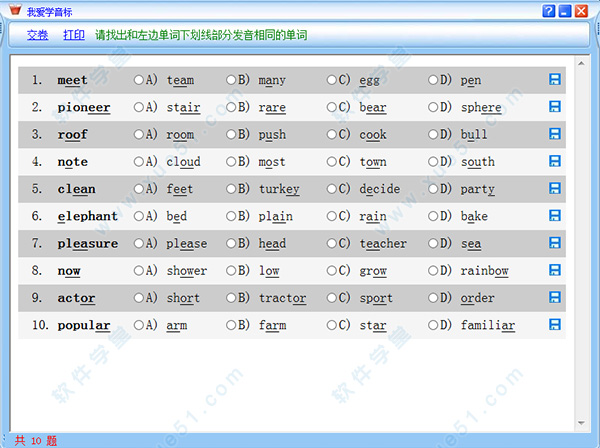Pick option A please for pleasure
Image resolution: width=600 pixels, height=448 pixels.
(x=138, y=243)
